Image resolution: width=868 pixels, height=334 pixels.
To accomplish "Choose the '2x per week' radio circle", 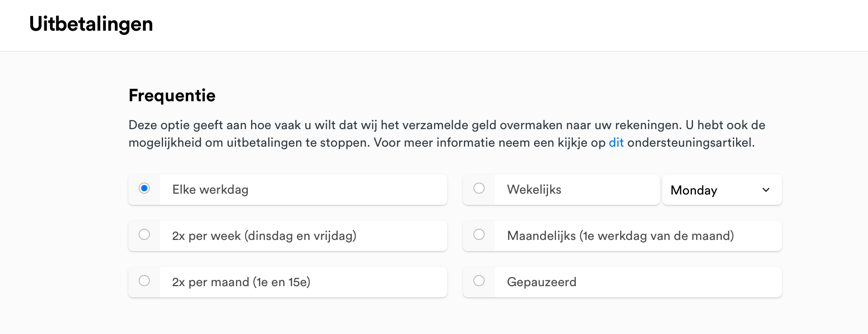I will [144, 234].
